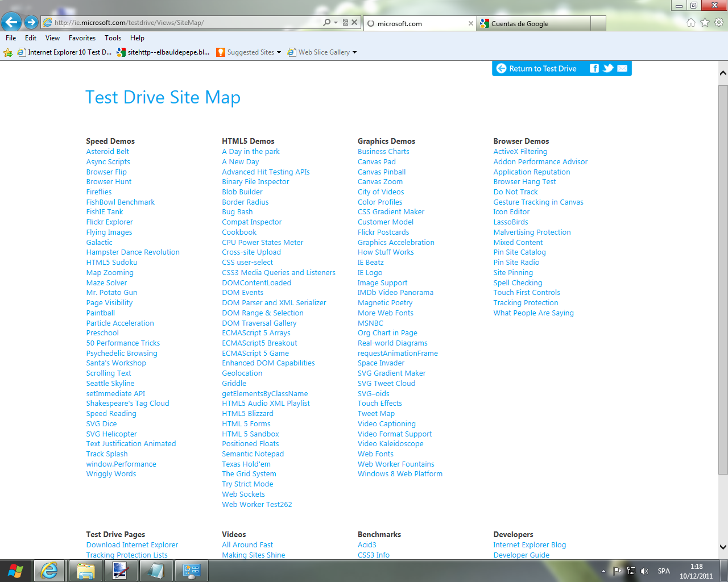
Task: Share page via Twitter bird icon
Action: point(609,68)
